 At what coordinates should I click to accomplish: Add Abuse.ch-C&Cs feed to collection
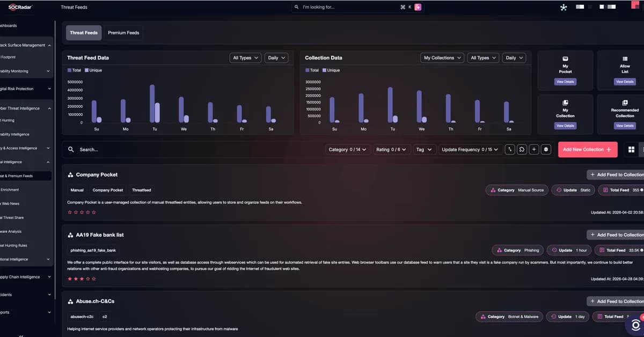[x=616, y=302]
